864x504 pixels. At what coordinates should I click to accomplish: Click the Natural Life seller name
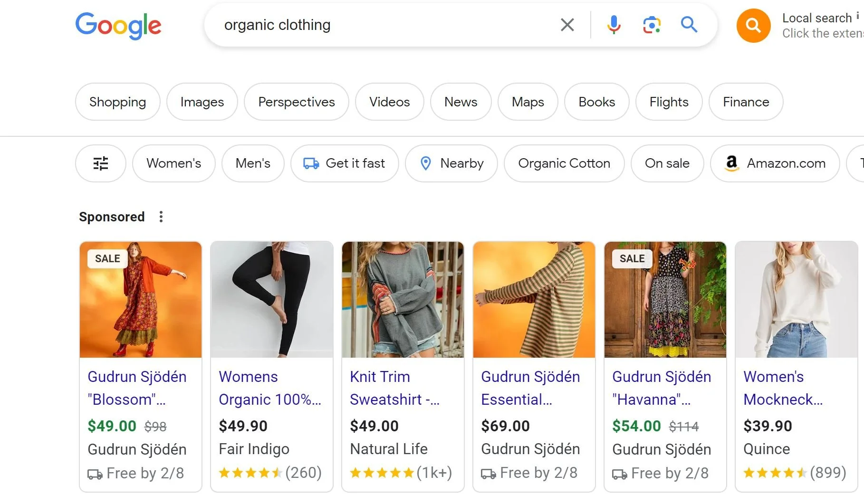coord(389,449)
